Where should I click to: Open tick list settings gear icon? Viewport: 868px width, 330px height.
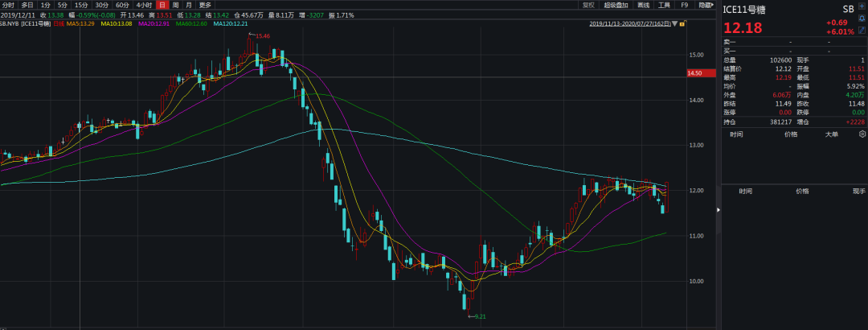pos(862,134)
